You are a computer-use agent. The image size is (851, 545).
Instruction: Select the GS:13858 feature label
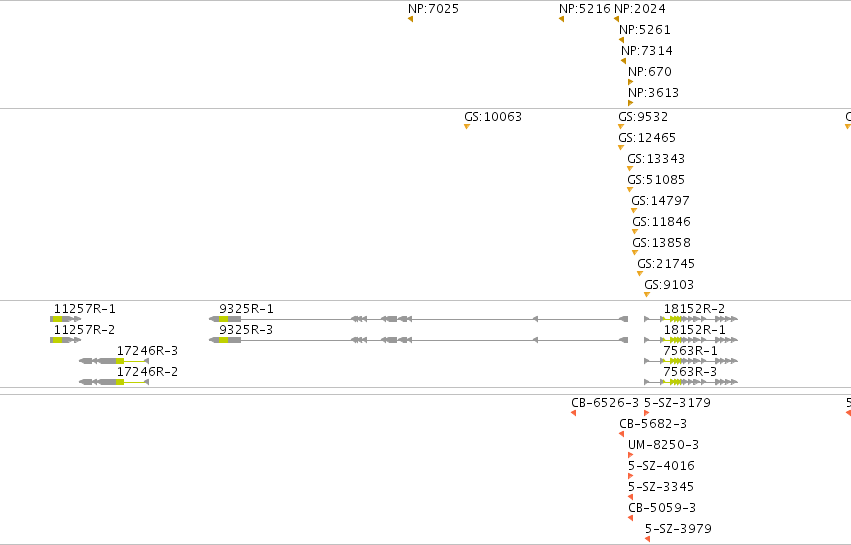(x=661, y=243)
